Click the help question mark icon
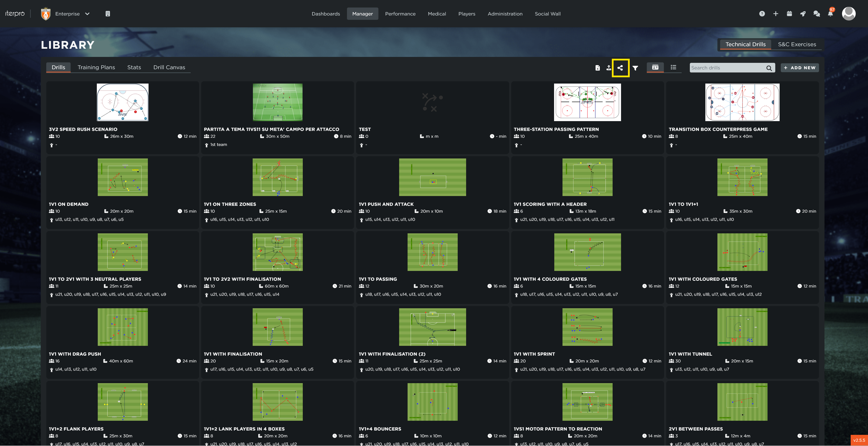 coord(762,14)
